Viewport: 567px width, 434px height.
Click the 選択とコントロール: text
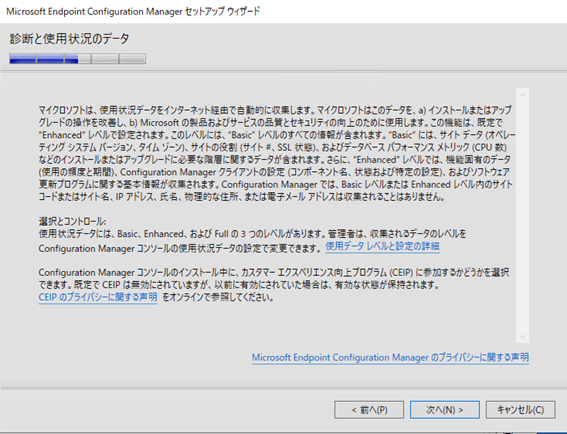point(72,221)
